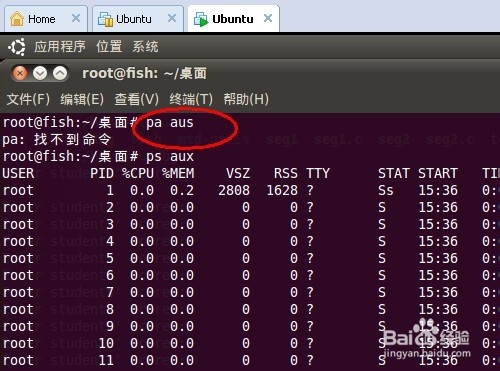500x371 pixels.
Task: Click PID 5 in the process list
Action: [110, 258]
